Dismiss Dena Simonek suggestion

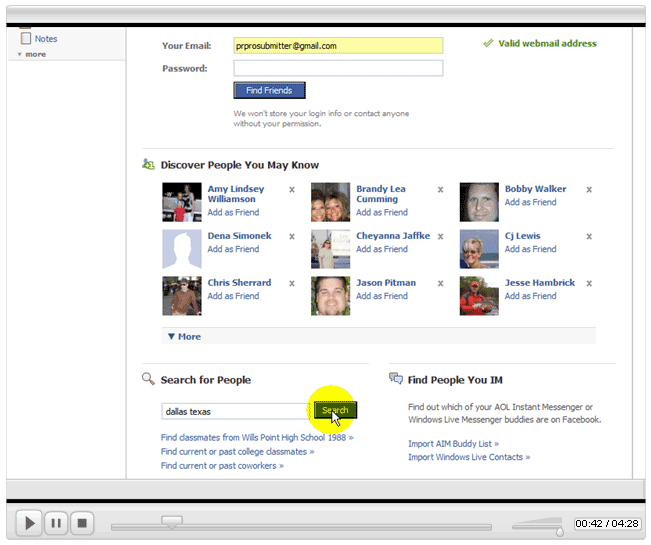click(292, 237)
